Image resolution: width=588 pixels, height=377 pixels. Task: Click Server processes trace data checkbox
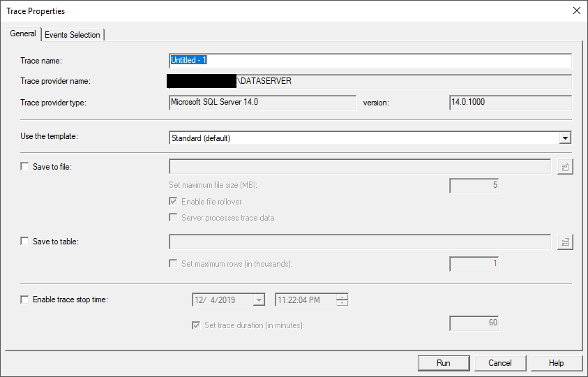pyautogui.click(x=174, y=218)
